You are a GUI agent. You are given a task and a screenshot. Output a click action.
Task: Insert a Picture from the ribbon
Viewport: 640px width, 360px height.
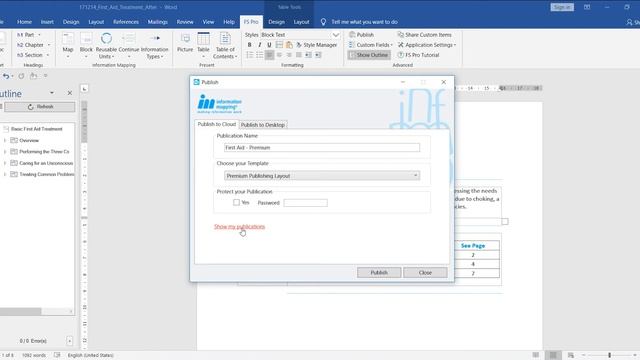(x=185, y=42)
